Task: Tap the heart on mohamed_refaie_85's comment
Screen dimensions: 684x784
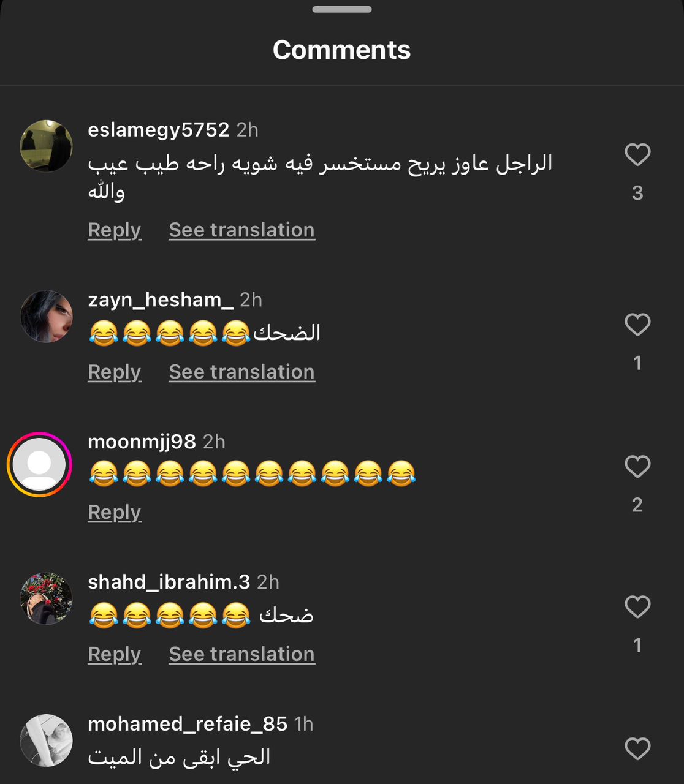Action: click(x=637, y=748)
